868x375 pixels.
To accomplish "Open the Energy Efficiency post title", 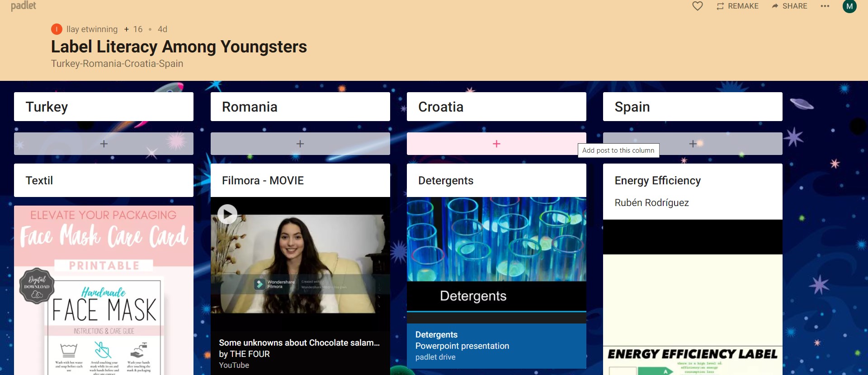I will [x=658, y=180].
